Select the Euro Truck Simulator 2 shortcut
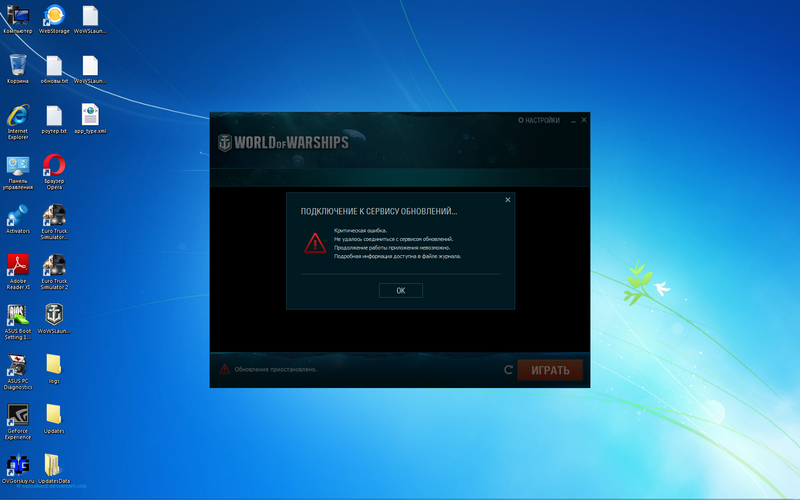This screenshot has width=800, height=500. coord(54,272)
